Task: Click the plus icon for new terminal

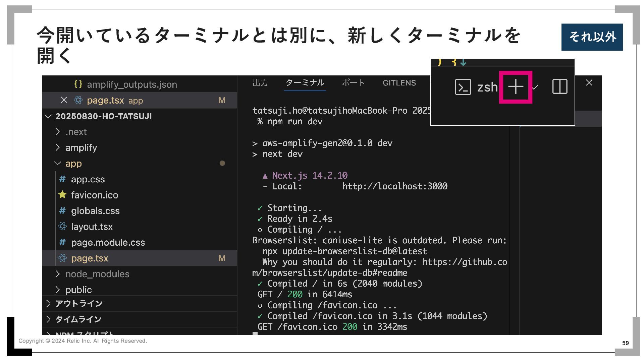Action: (516, 87)
